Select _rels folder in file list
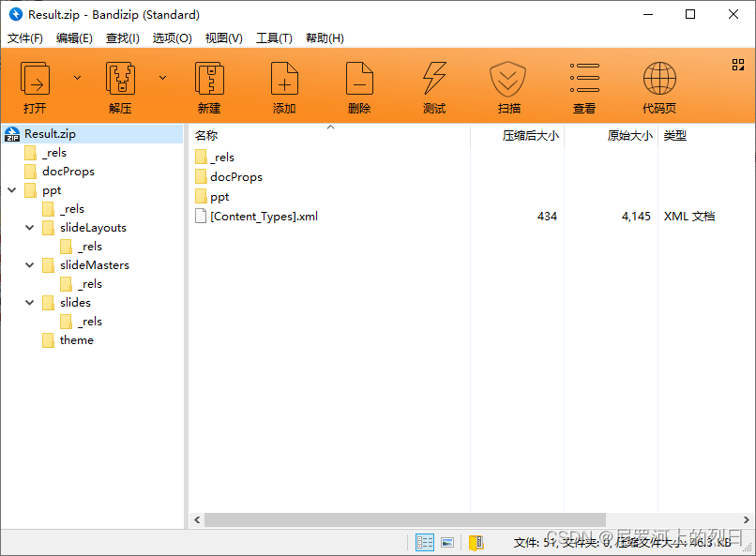Image resolution: width=756 pixels, height=556 pixels. coord(215,158)
